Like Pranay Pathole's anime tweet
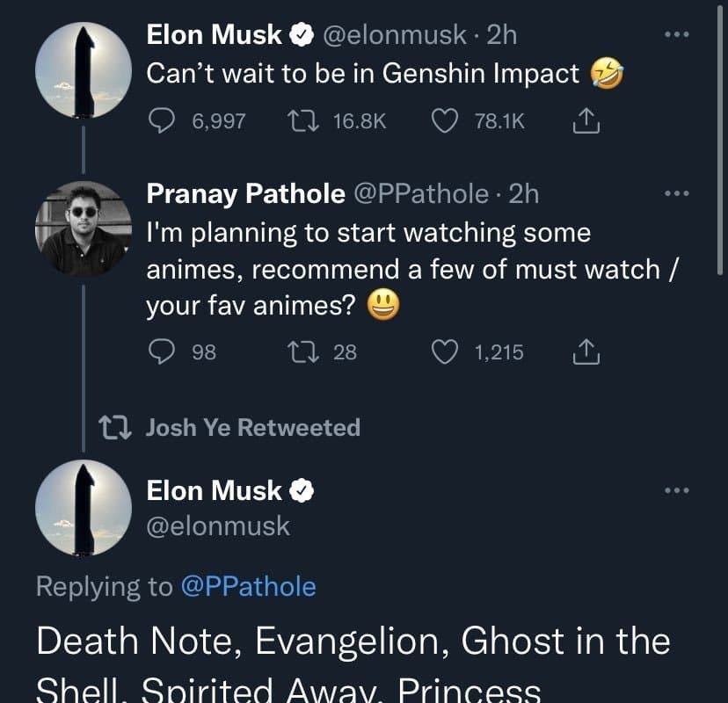The height and width of the screenshot is (703, 728). click(x=447, y=352)
